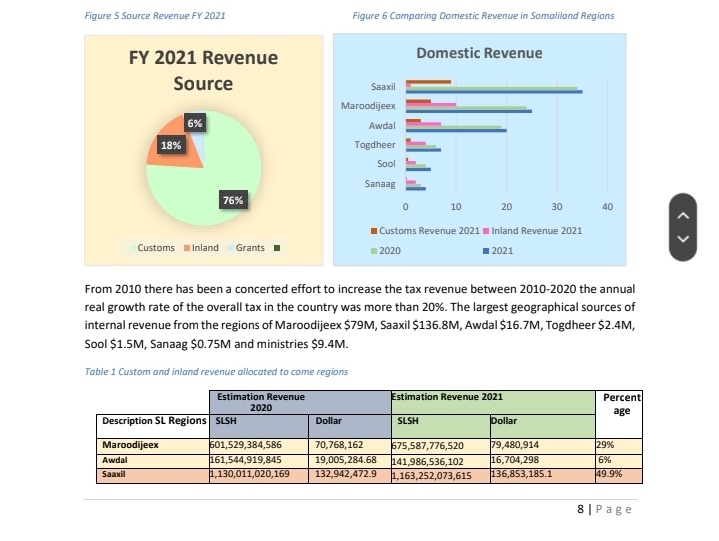The height and width of the screenshot is (541, 719).
Task: Click the Grants legend entry in pie chart
Action: pyautogui.click(x=250, y=248)
